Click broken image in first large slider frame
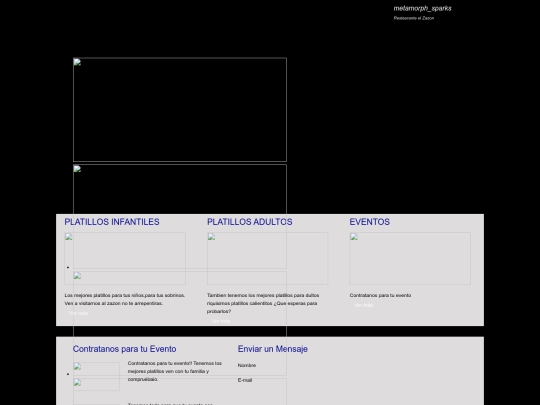This screenshot has height=405, width=540. click(x=77, y=62)
